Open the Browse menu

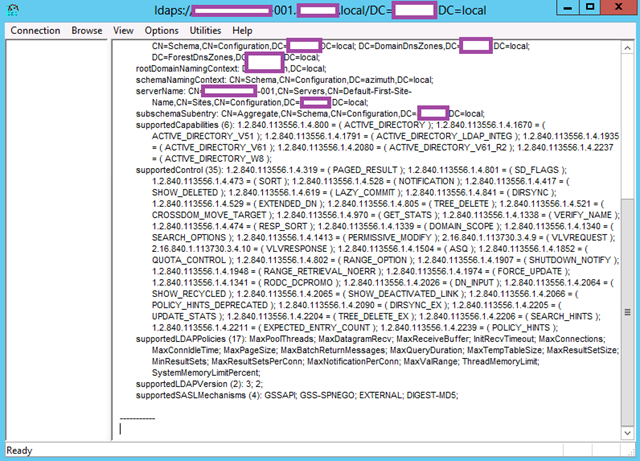click(x=87, y=31)
